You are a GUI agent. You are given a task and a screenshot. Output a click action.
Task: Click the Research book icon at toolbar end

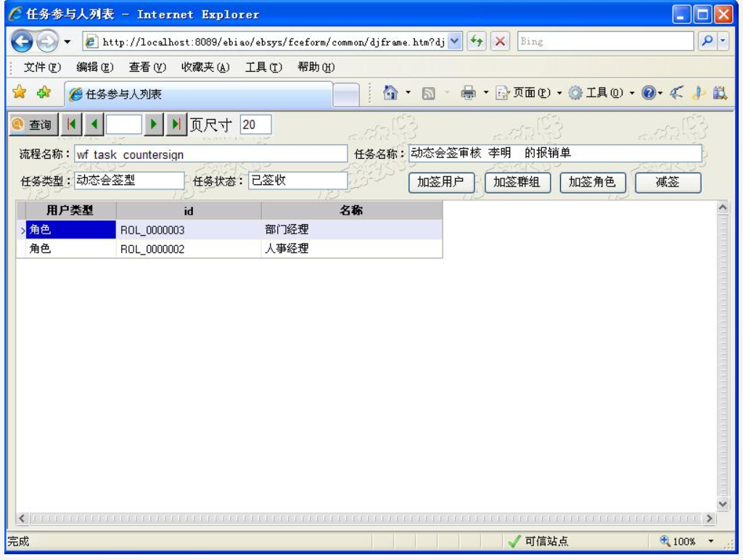[x=720, y=92]
